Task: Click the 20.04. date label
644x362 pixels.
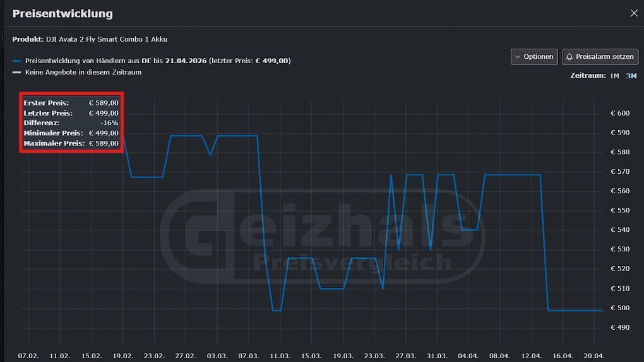Action: tap(594, 356)
